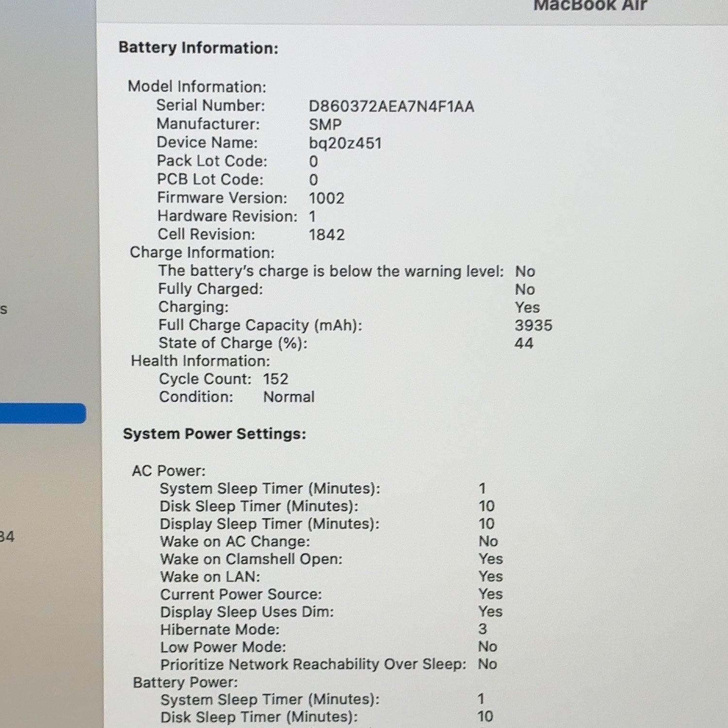Click the Battery Information heading

[199, 48]
